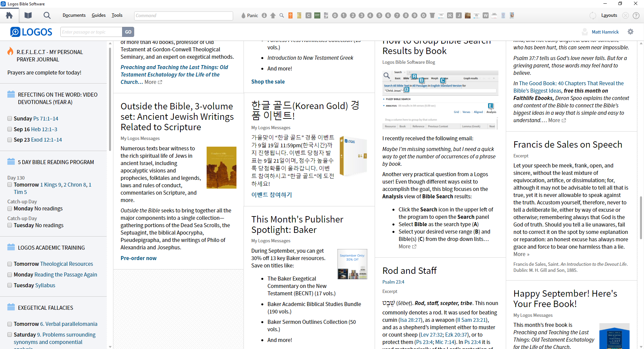Open the Library book icon
644x349 pixels.
(28, 15)
